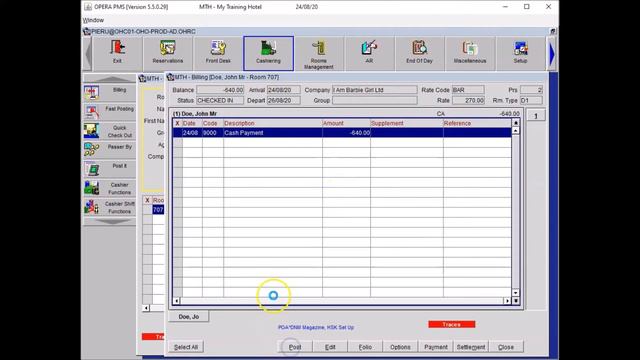Viewport: 640px width, 360px height.
Task: Select the Doe, Jo guest tab
Action: [189, 317]
